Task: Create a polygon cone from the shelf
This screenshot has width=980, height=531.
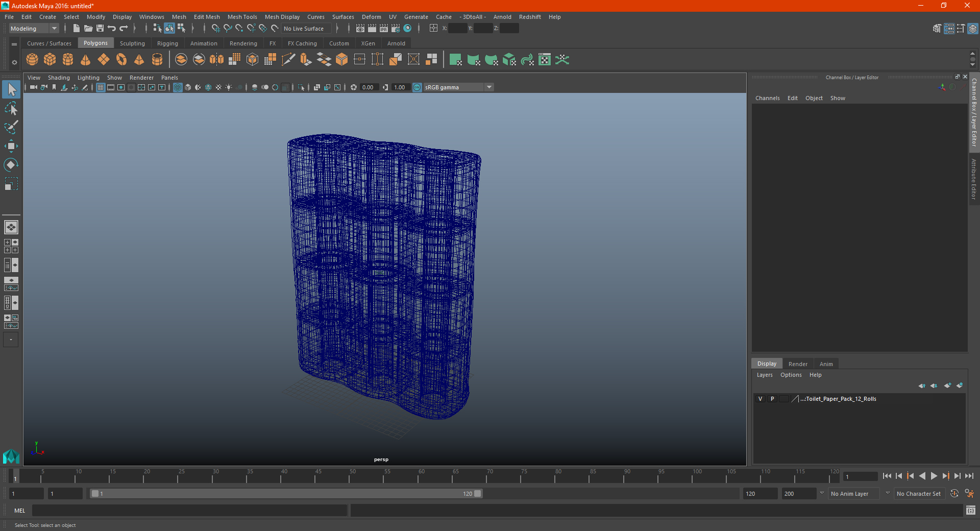Action: coord(86,60)
